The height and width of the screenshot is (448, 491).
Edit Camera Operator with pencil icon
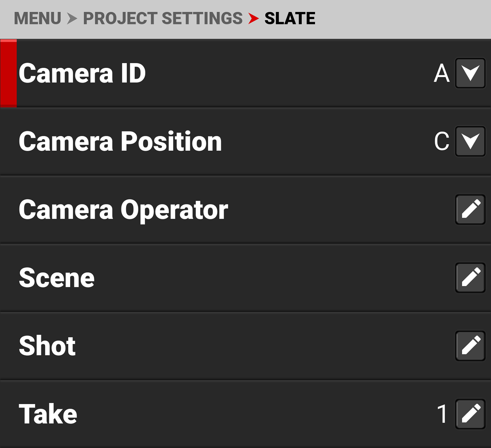[470, 209]
